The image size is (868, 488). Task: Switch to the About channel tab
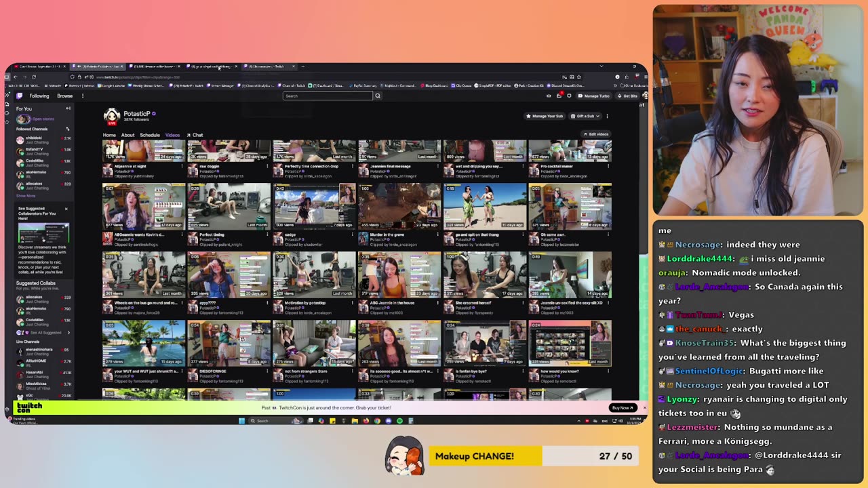[127, 135]
